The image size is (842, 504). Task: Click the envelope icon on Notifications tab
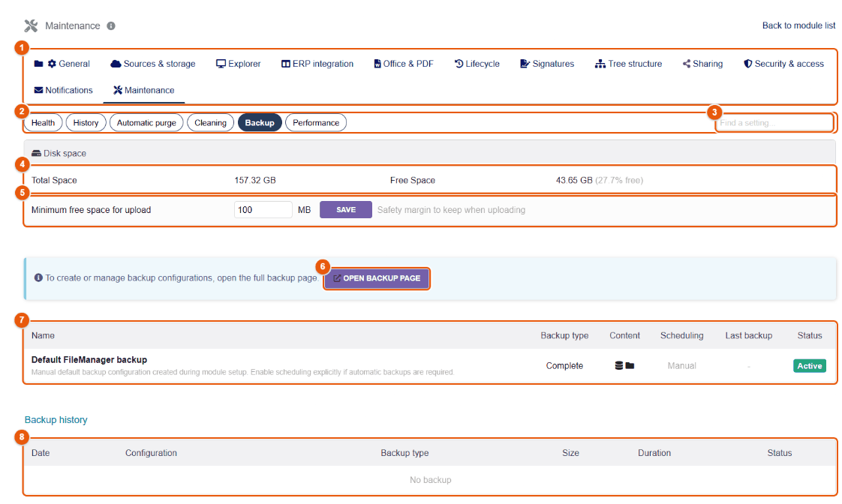39,90
